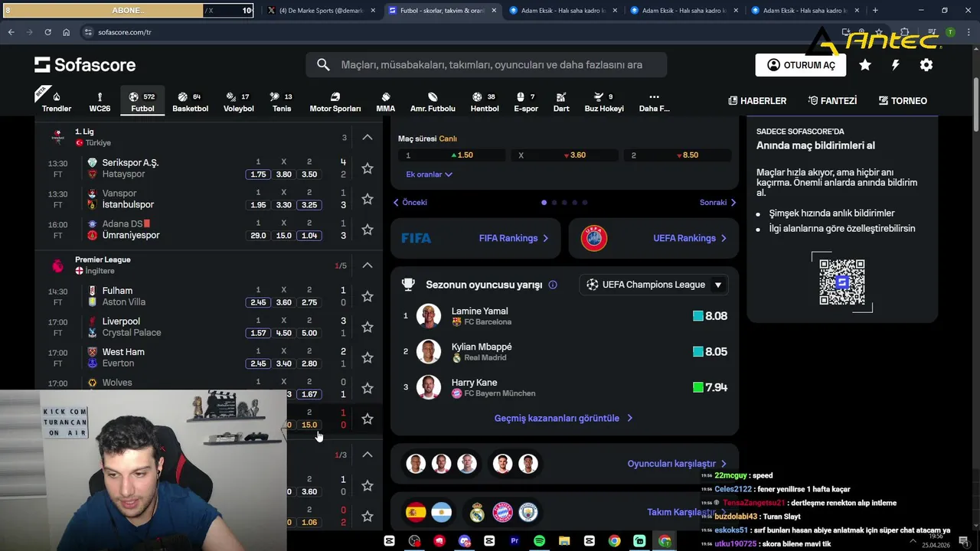Image resolution: width=980 pixels, height=551 pixels.
Task: Open a new browser tab
Action: (x=875, y=11)
